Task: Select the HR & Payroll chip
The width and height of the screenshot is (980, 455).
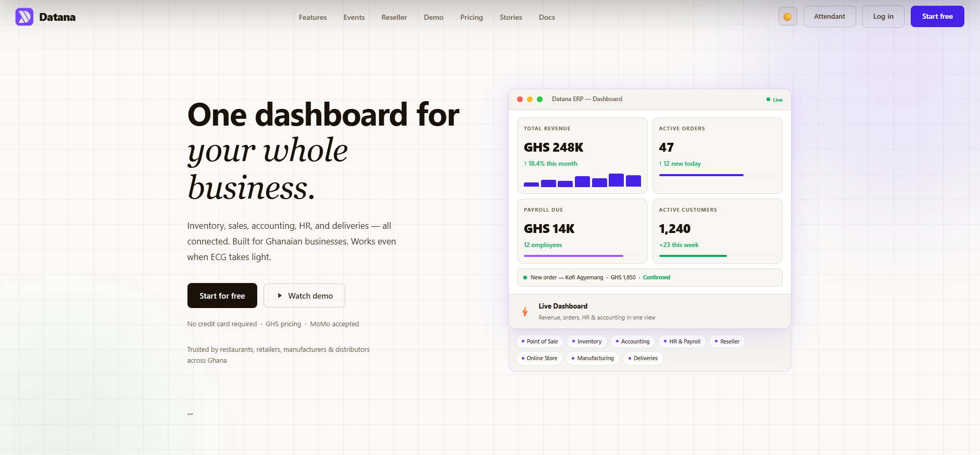Action: 682,341
